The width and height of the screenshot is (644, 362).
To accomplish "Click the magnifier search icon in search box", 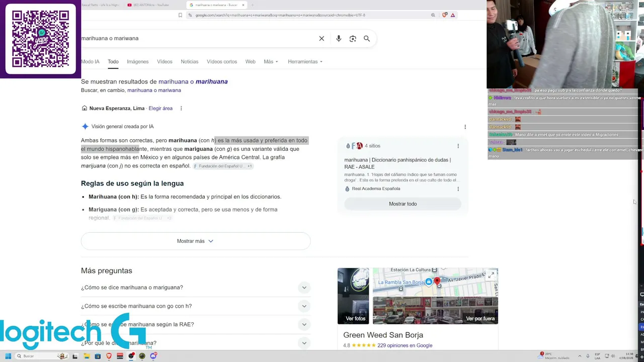I will click(x=367, y=39).
